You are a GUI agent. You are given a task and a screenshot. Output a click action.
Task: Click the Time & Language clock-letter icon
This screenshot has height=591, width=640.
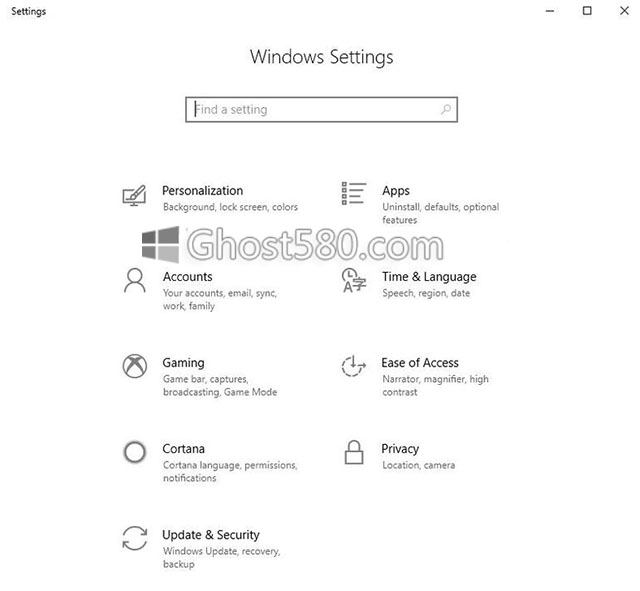[x=354, y=280]
